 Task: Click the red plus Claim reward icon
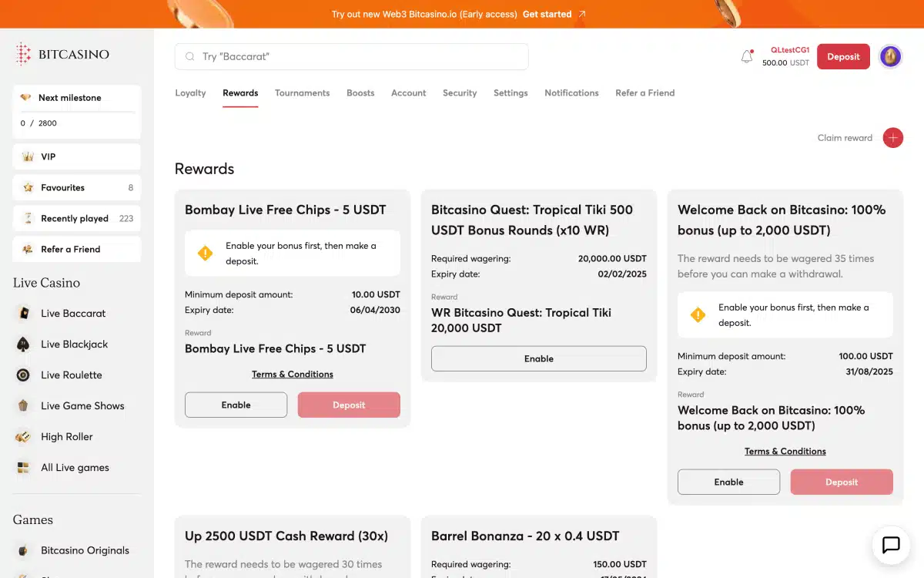click(892, 138)
